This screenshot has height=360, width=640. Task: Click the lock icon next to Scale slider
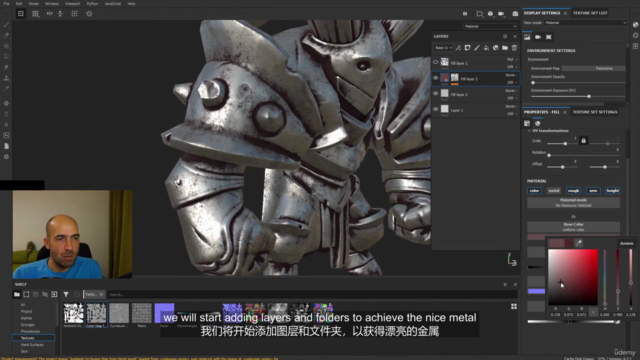(x=584, y=140)
